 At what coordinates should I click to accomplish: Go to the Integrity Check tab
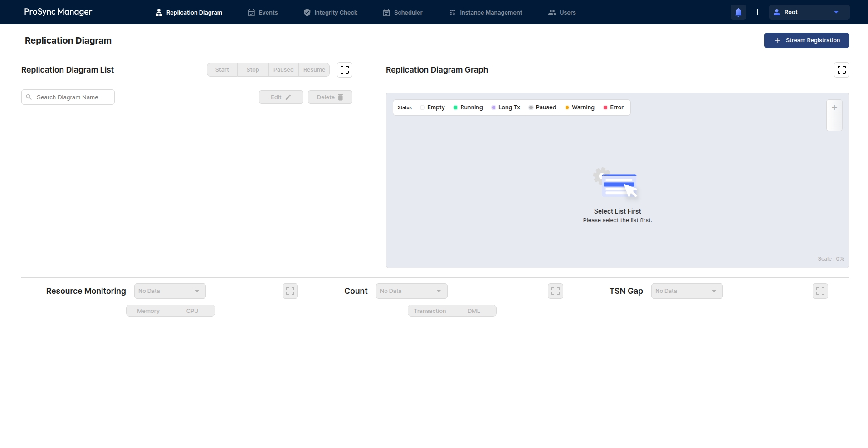(x=331, y=13)
